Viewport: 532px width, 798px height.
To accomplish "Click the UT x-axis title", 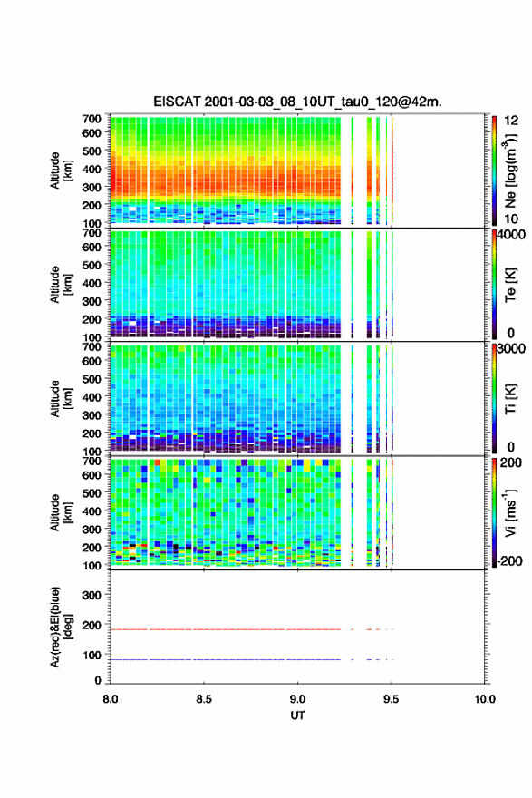I will click(297, 715).
